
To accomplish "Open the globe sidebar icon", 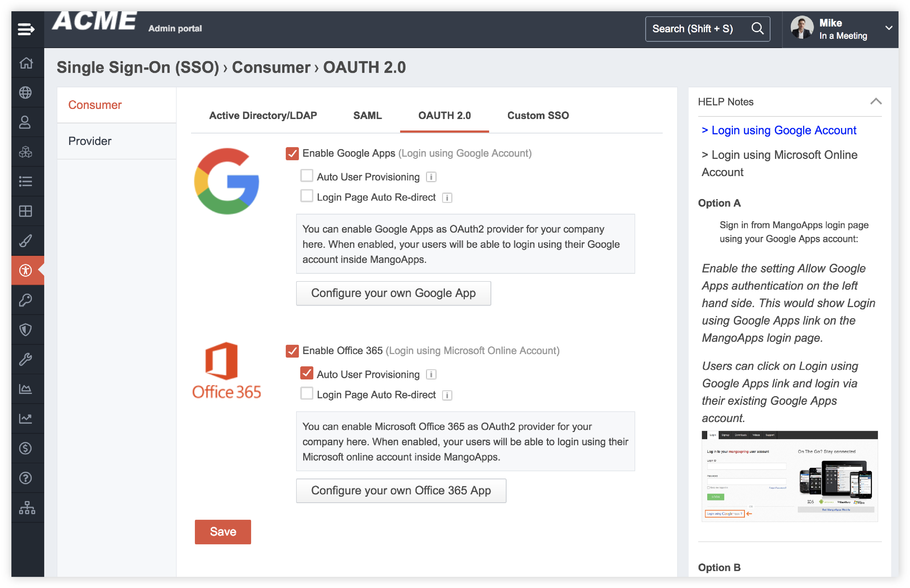I will point(26,92).
